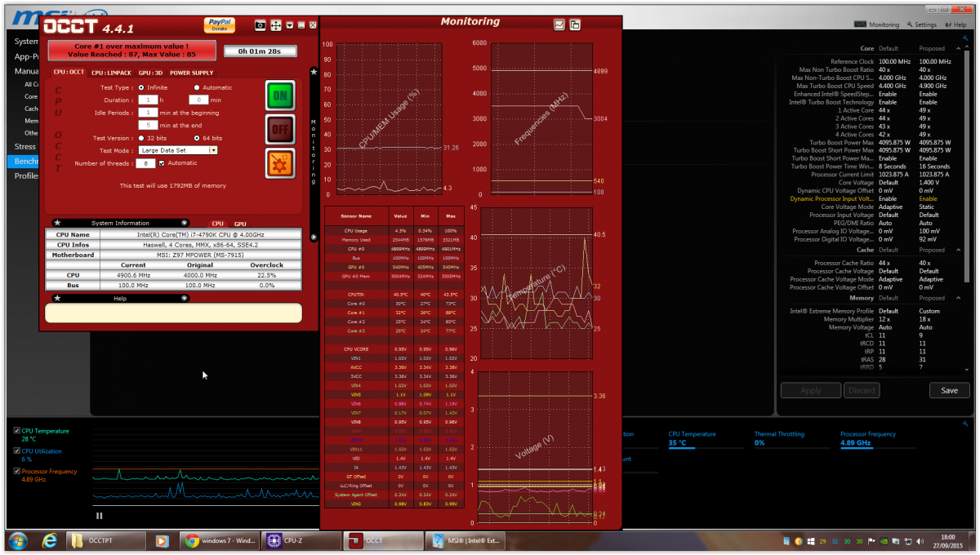Open the Chrome window from taskbar
The width and height of the screenshot is (980, 555).
pyautogui.click(x=219, y=540)
